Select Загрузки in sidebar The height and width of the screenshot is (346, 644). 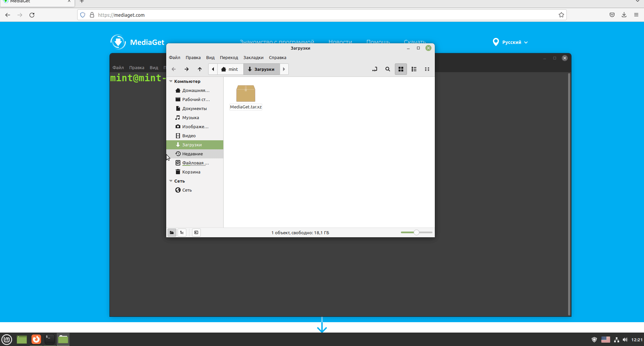coord(195,145)
